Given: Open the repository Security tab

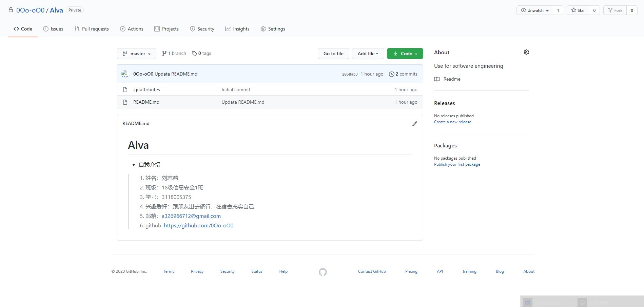Looking at the screenshot, I should (x=202, y=29).
